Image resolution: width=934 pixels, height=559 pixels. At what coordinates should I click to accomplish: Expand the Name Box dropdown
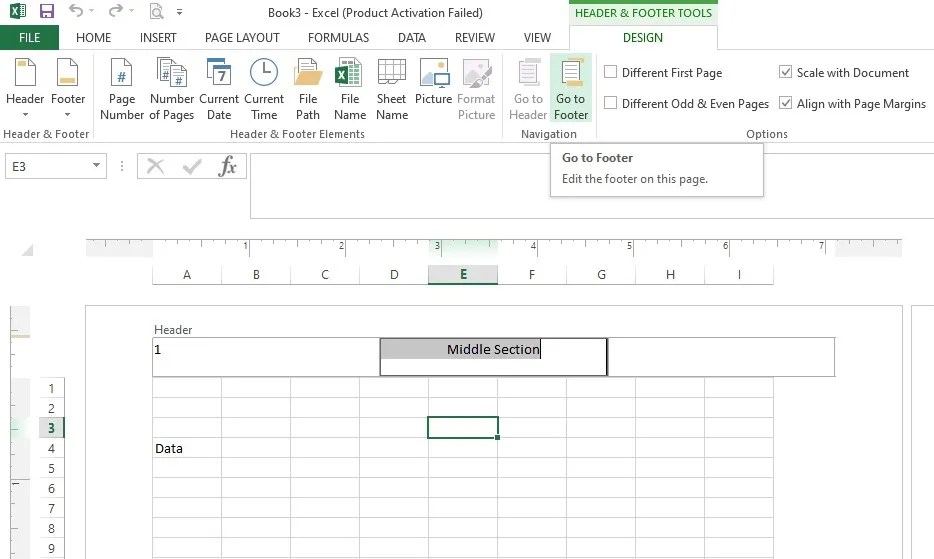click(x=96, y=166)
